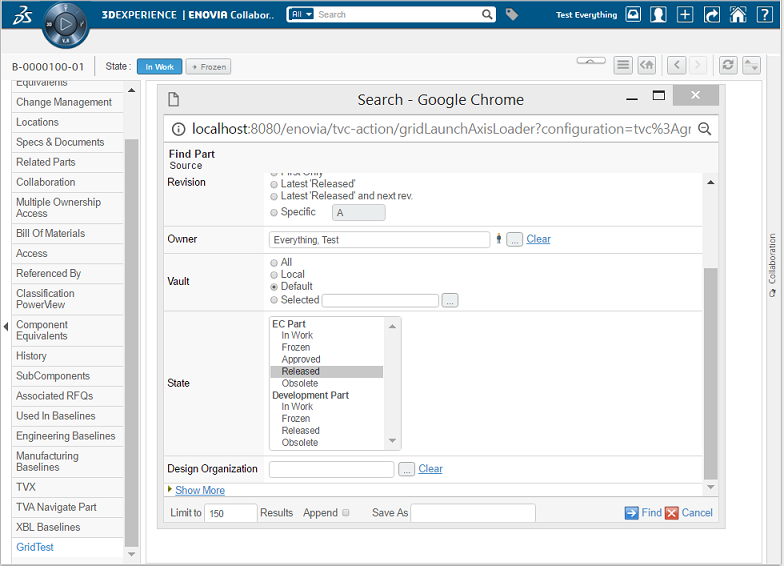784x566 pixels.
Task: Select the History sidebar item
Action: click(31, 356)
